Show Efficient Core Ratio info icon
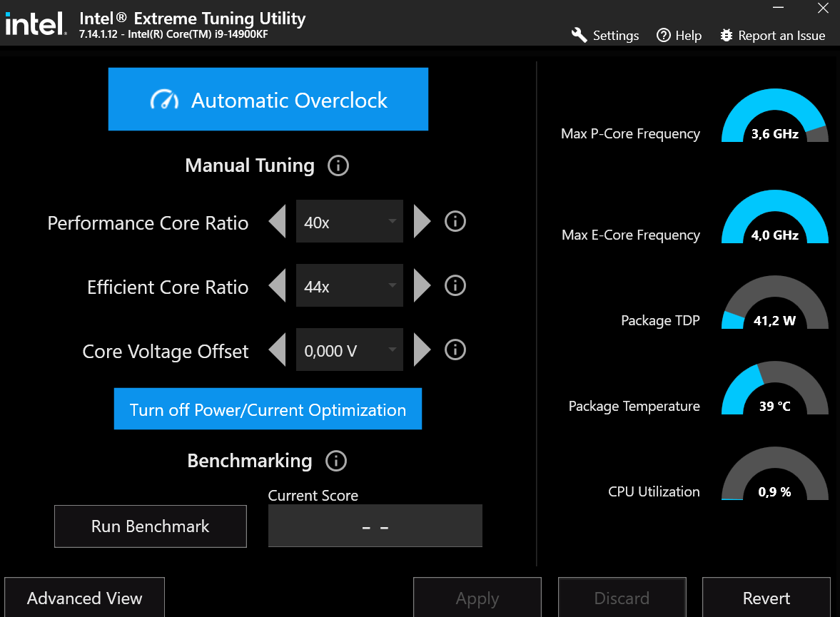Image resolution: width=840 pixels, height=617 pixels. point(455,285)
